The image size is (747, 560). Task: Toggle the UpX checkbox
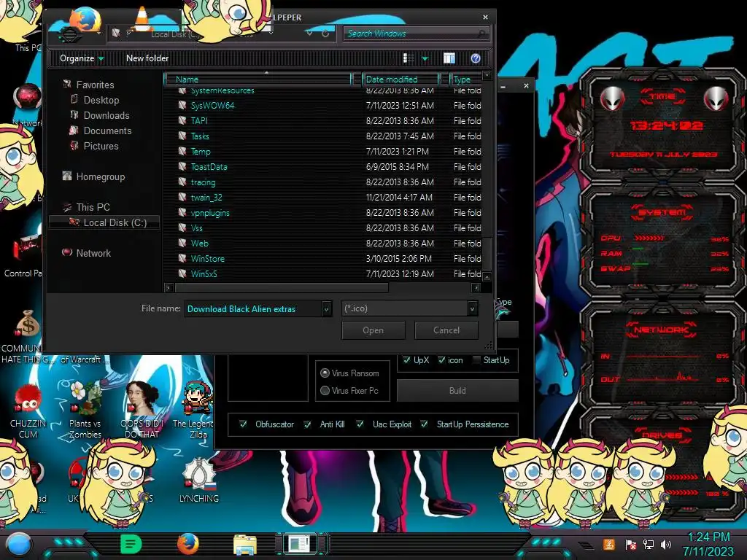406,360
